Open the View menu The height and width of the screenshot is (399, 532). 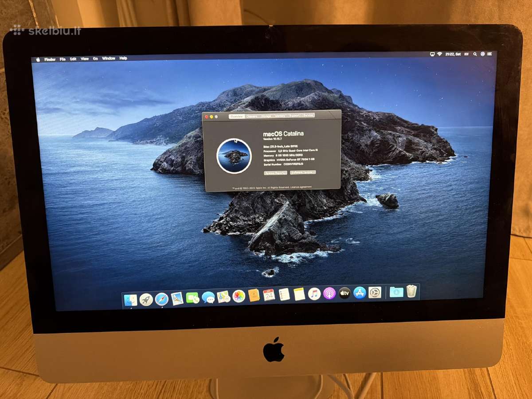pos(84,59)
